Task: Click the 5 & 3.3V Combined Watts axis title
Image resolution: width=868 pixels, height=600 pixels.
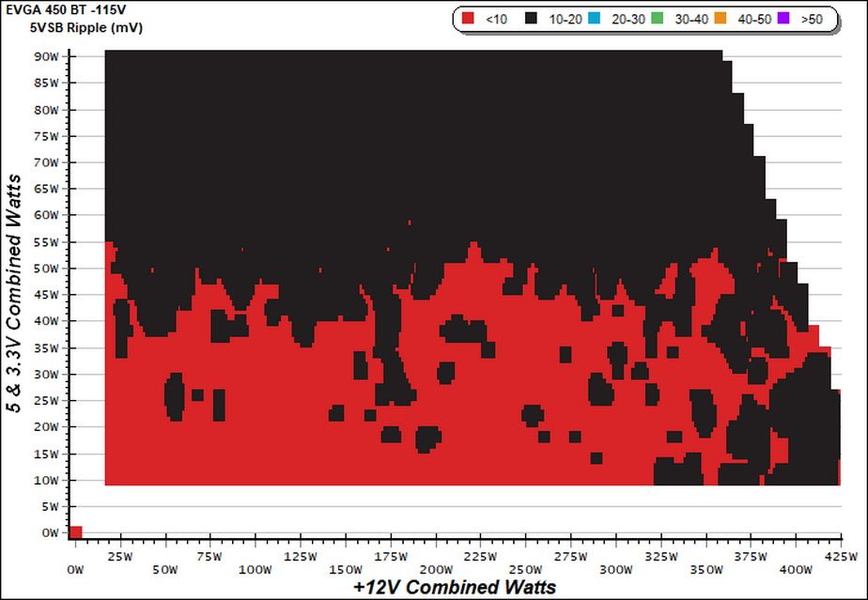Action: point(14,293)
